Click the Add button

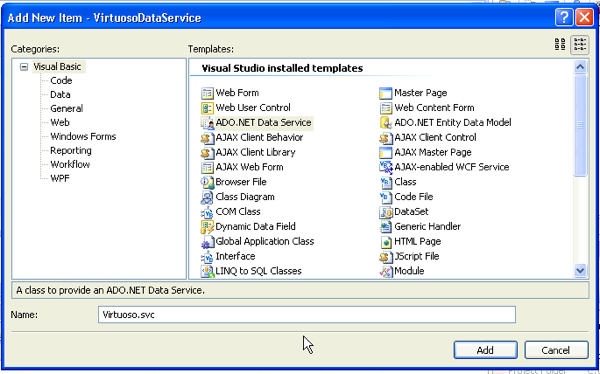485,350
